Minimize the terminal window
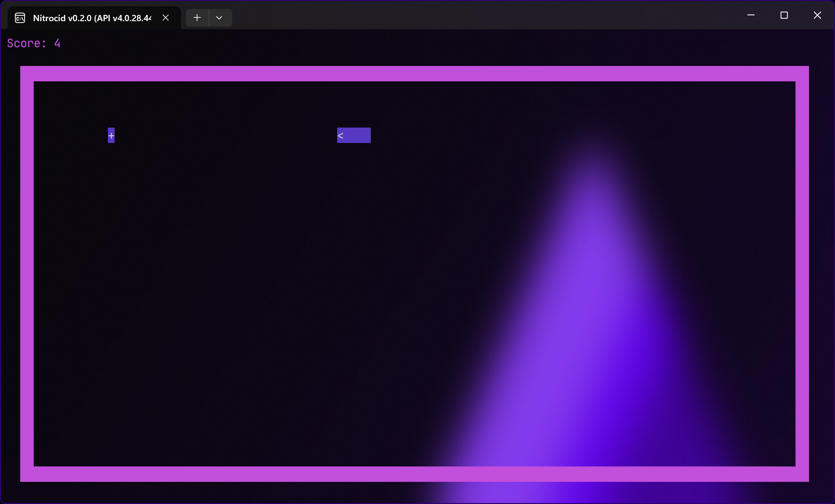835x504 pixels. tap(750, 15)
